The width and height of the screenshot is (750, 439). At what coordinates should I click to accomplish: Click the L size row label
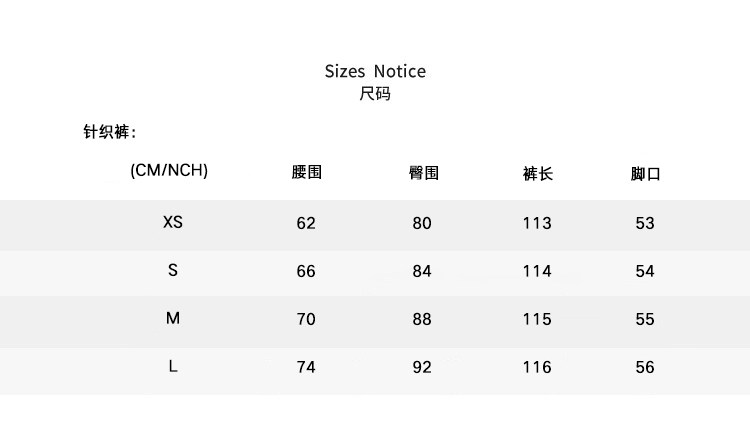click(x=173, y=366)
